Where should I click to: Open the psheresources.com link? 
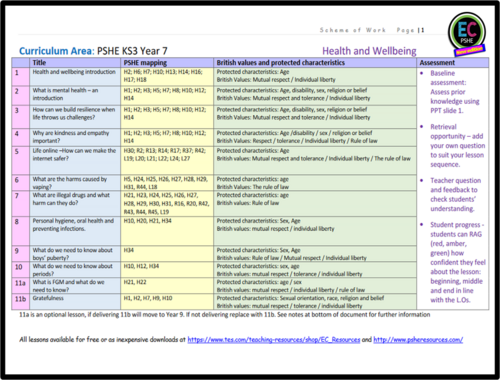(x=418, y=339)
